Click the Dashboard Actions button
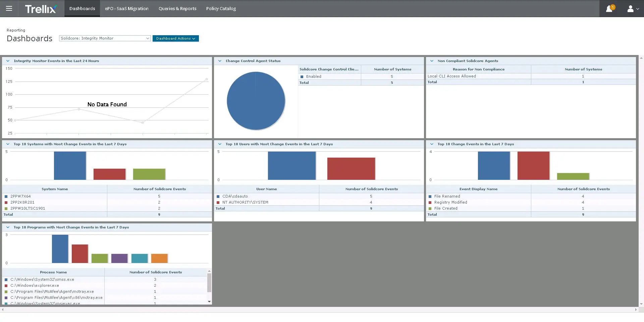Image resolution: width=644 pixels, height=322 pixels. click(175, 39)
